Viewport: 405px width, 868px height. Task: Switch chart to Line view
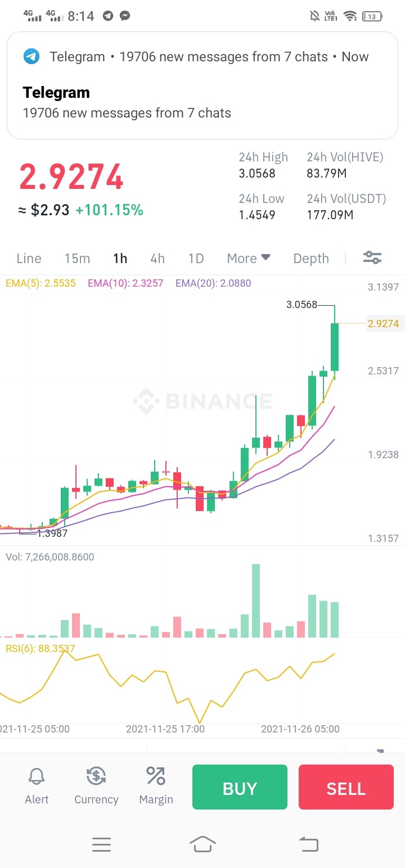pyautogui.click(x=29, y=258)
